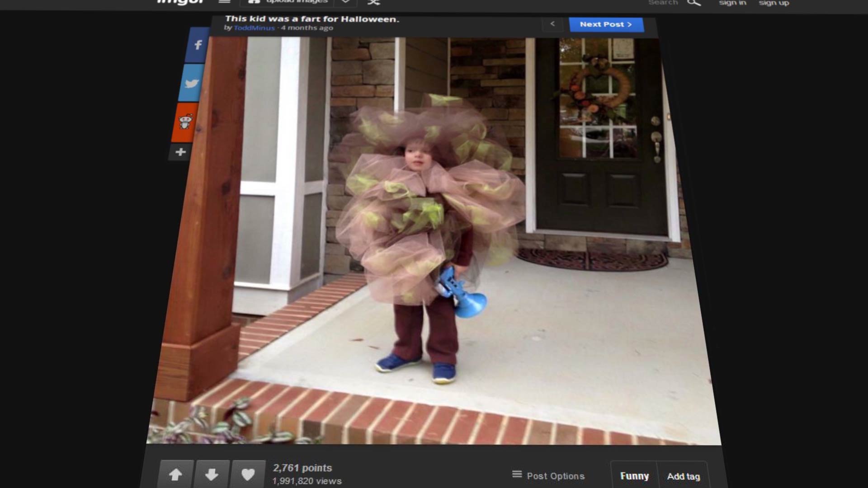Click the random shuffle icon
The height and width of the screenshot is (488, 868).
[373, 2]
